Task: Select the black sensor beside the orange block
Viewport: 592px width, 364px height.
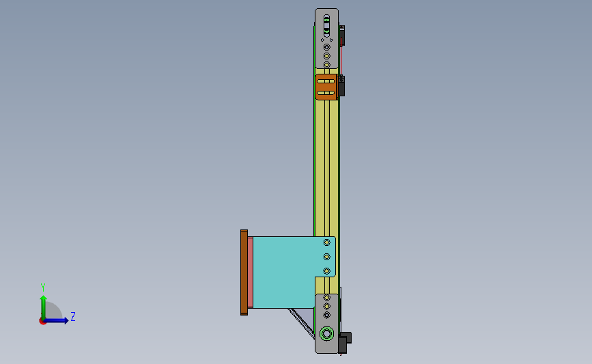Action: 341,86
